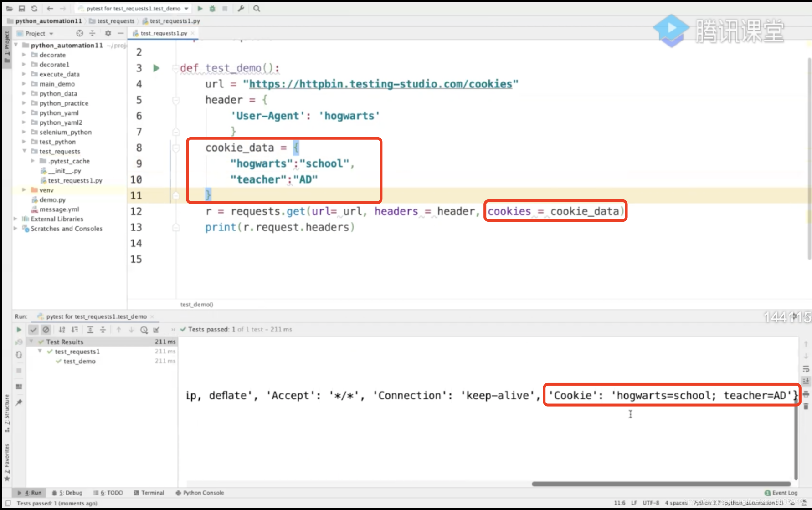Open the httpbin cookies URL link in code
Image resolution: width=812 pixels, height=510 pixels.
point(380,84)
